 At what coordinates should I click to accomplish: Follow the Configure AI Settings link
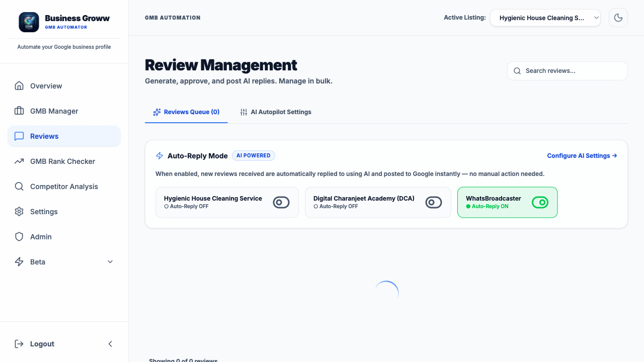click(x=582, y=156)
